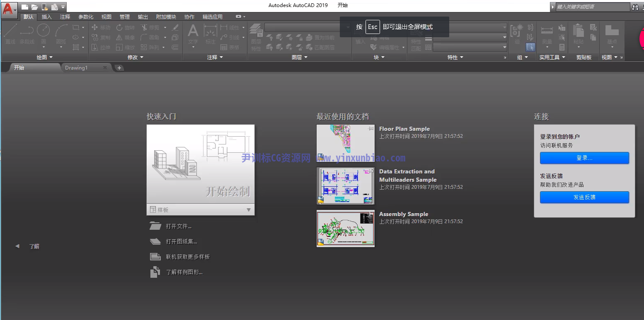The image size is (644, 320).
Task: Pin the Floor Plan Sample recent document
Action: (371, 129)
